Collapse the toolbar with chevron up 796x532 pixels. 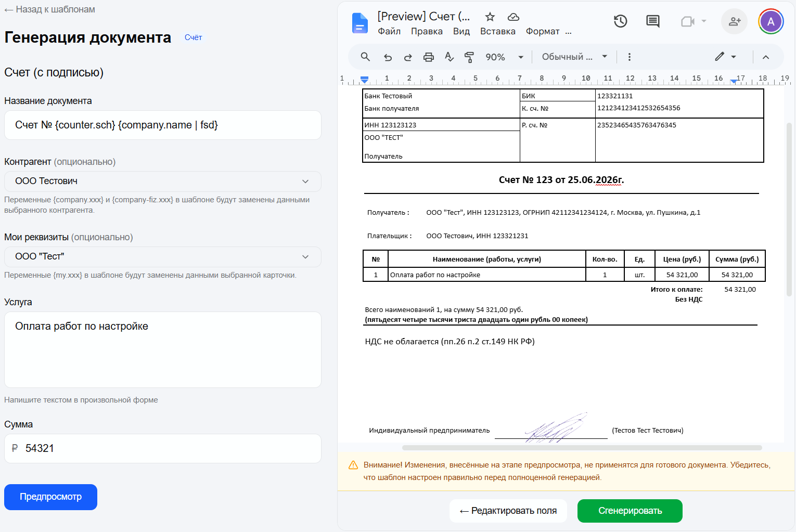(766, 57)
